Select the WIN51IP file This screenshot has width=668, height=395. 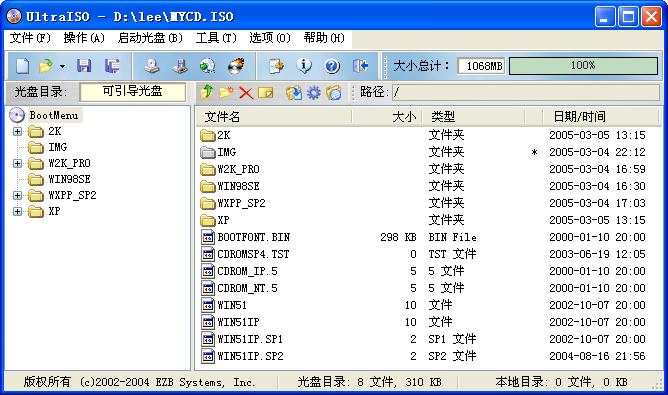(238, 322)
